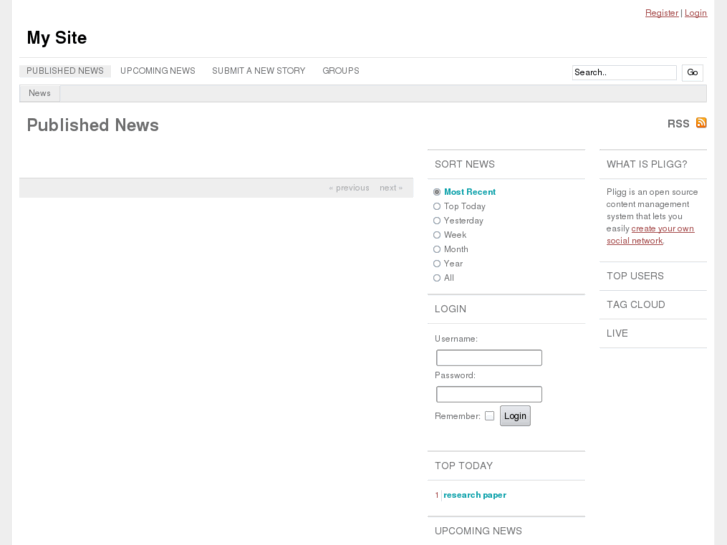Click the Published News page heading
Screen dimensions: 727x545
93,125
